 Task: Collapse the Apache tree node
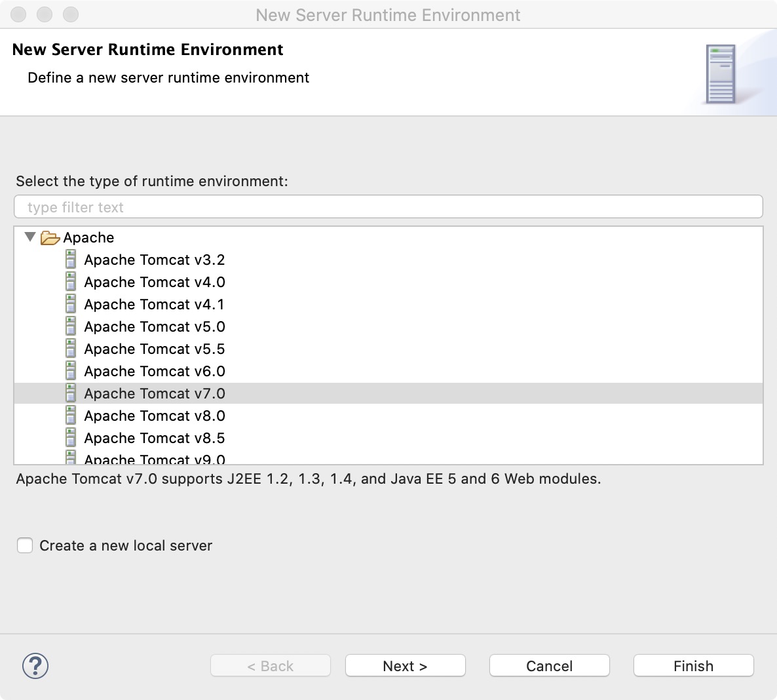(x=30, y=237)
